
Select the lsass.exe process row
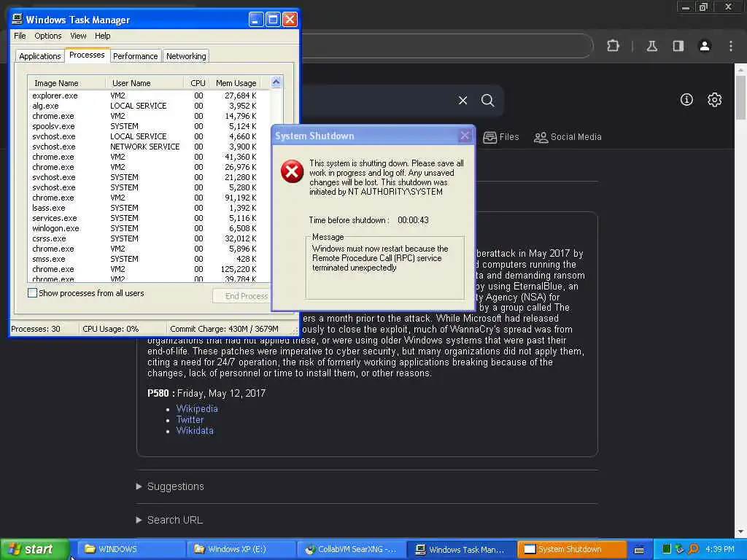click(x=149, y=208)
